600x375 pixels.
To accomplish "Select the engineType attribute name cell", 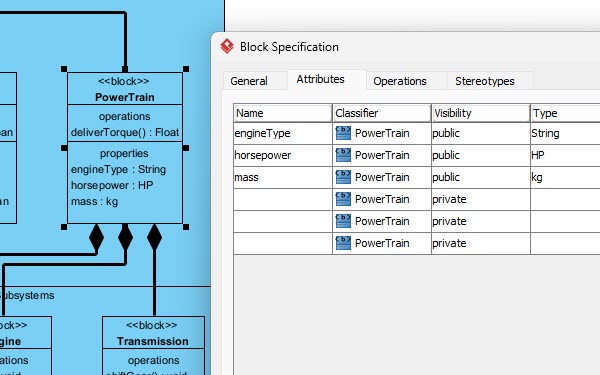I will pos(283,133).
